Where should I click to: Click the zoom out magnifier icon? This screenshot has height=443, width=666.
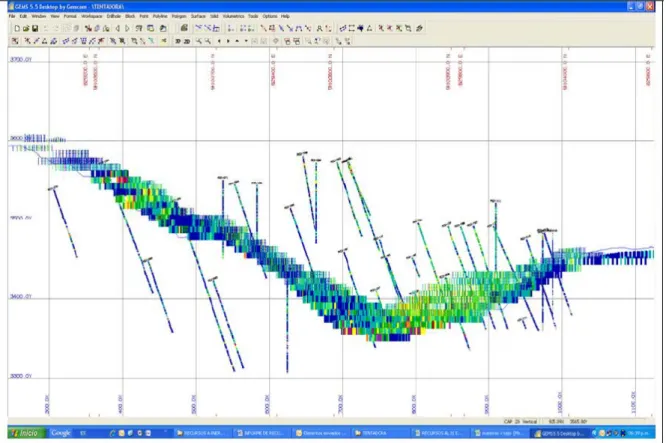point(208,41)
